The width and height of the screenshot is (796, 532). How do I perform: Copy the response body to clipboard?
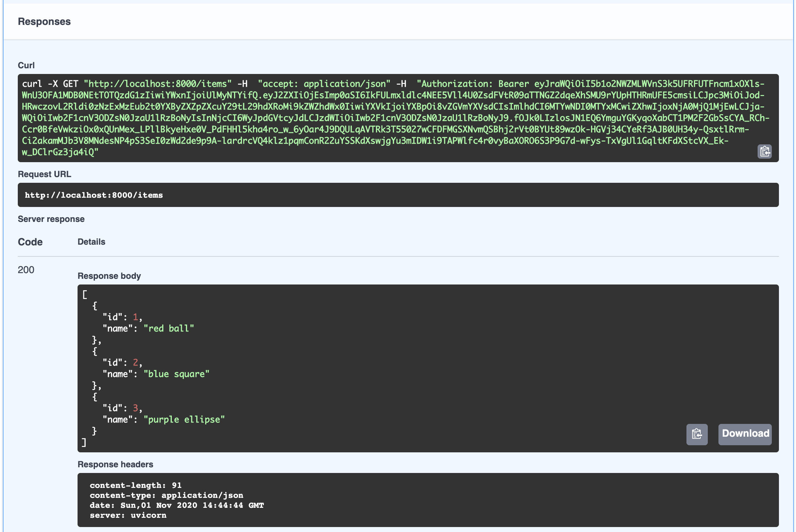pos(697,434)
